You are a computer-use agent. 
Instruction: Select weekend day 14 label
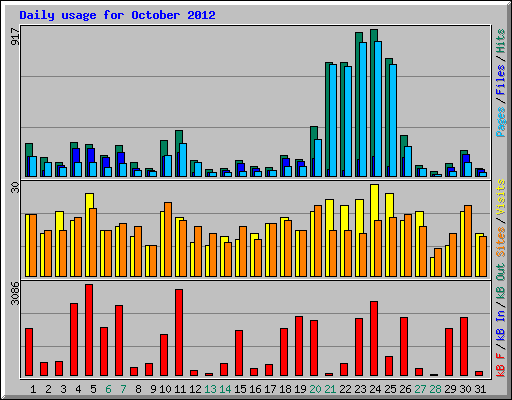(225, 389)
